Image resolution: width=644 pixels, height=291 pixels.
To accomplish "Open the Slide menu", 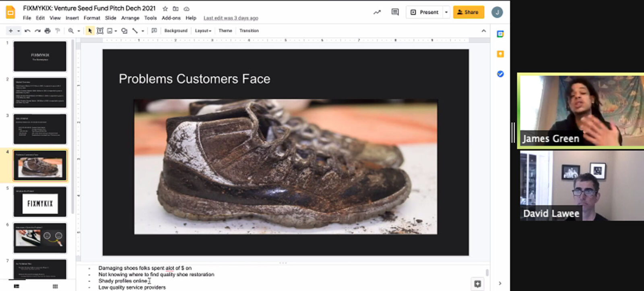I will [111, 18].
